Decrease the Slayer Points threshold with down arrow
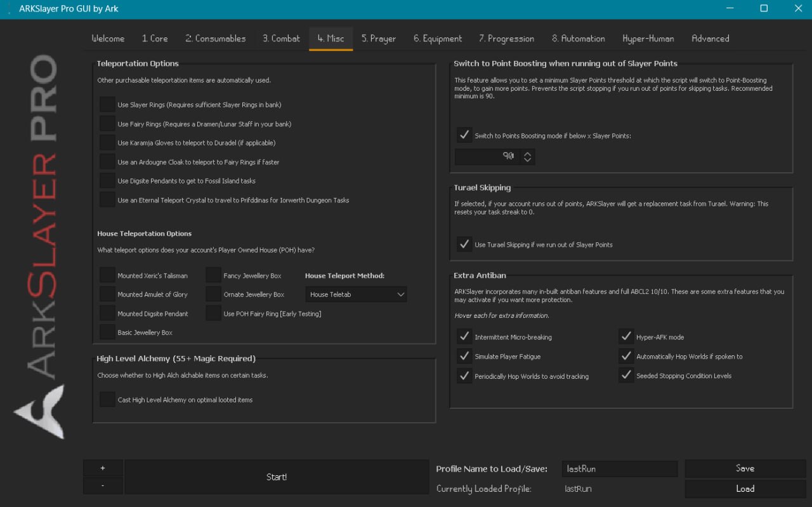Image resolution: width=812 pixels, height=507 pixels. click(527, 160)
